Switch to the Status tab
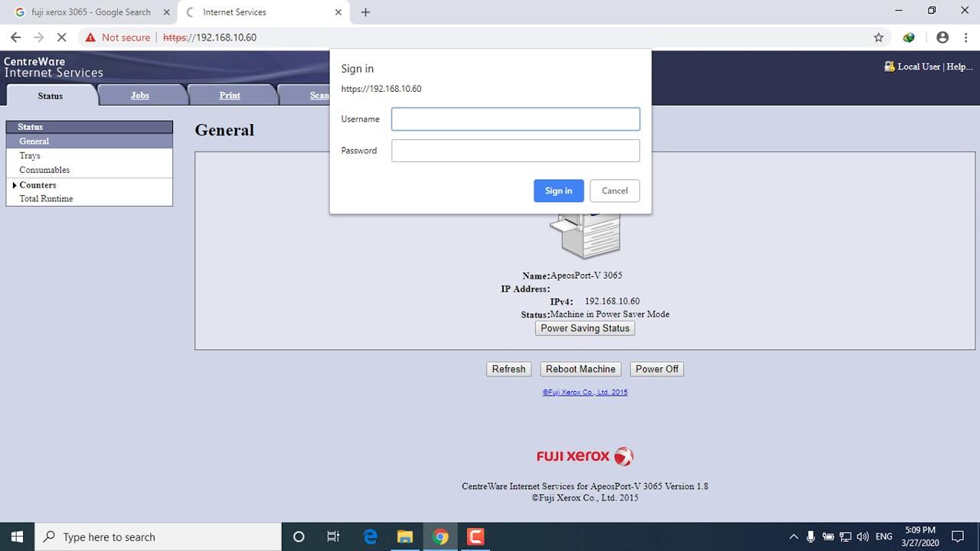The height and width of the screenshot is (551, 980). pyautogui.click(x=51, y=96)
